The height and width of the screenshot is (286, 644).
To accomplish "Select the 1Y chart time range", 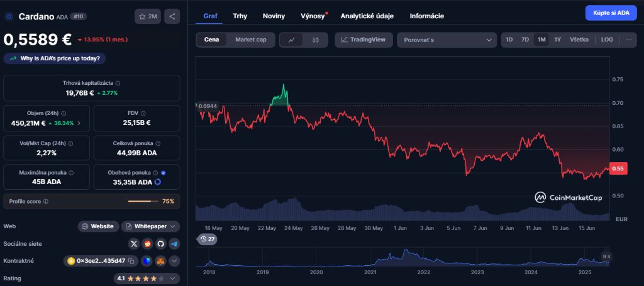I will 557,40.
